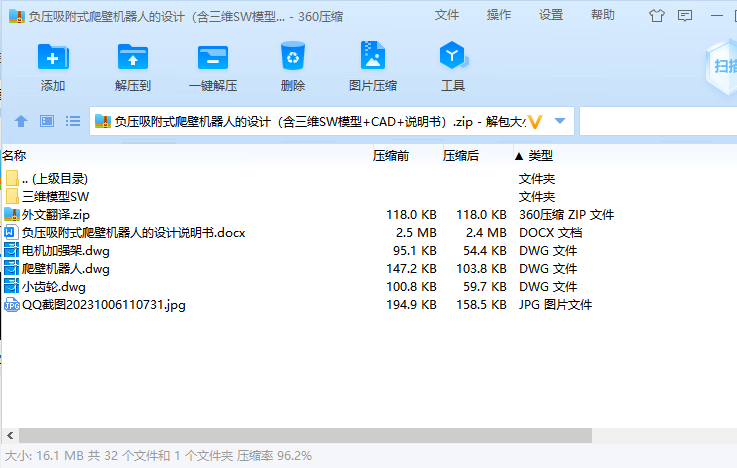
Task: Sort by the 压缩后 column header
Action: (x=461, y=156)
